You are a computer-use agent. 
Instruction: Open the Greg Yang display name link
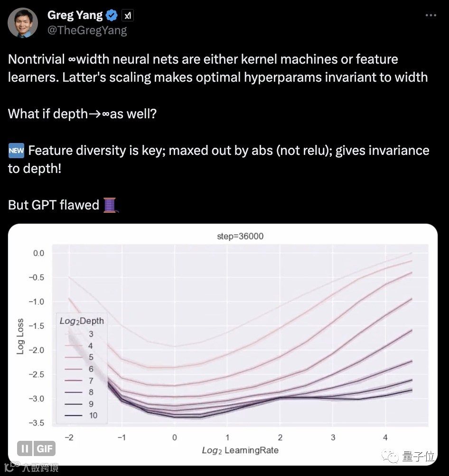click(75, 15)
